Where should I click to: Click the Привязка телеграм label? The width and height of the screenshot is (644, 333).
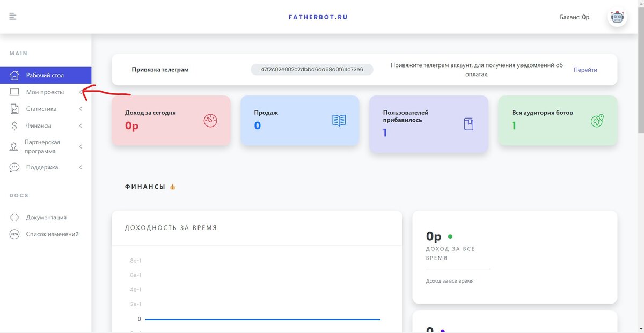pos(160,70)
